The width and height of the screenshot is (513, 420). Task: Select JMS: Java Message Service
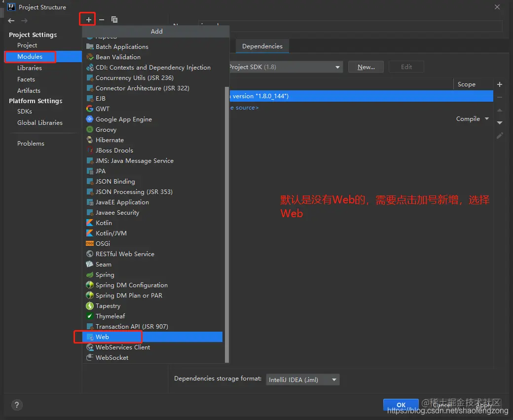click(x=152, y=161)
